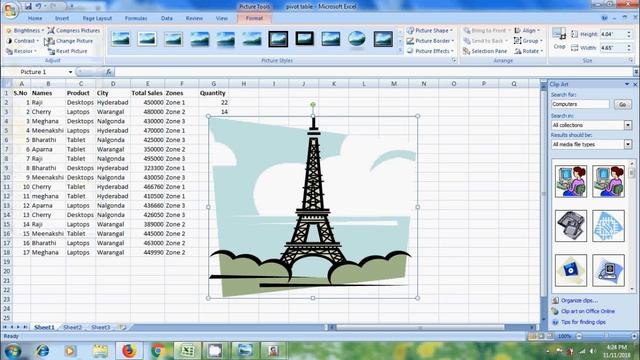
Task: Open the Picture Shape menu
Action: tap(430, 31)
